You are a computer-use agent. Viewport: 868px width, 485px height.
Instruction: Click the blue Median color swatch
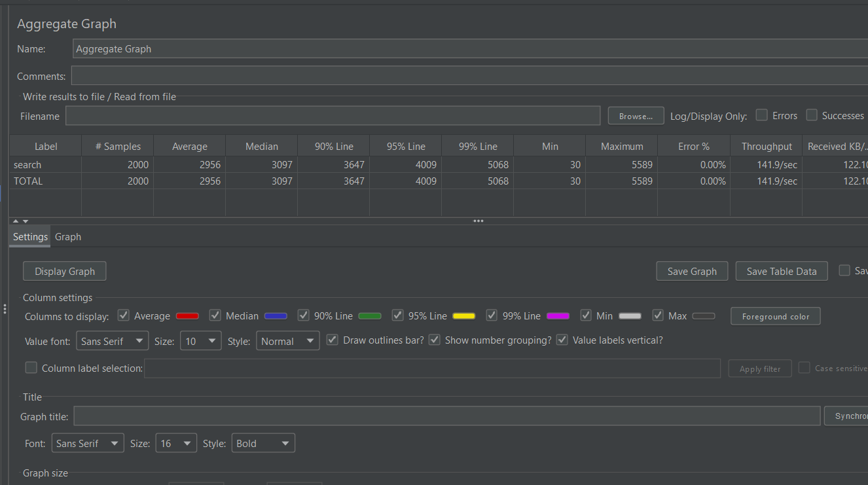pyautogui.click(x=276, y=316)
